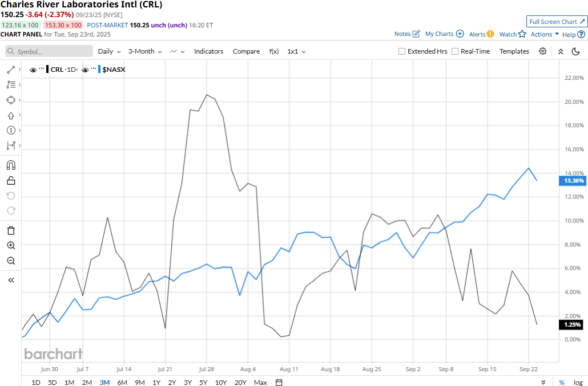Switch to dark mode moon icon

point(575,51)
